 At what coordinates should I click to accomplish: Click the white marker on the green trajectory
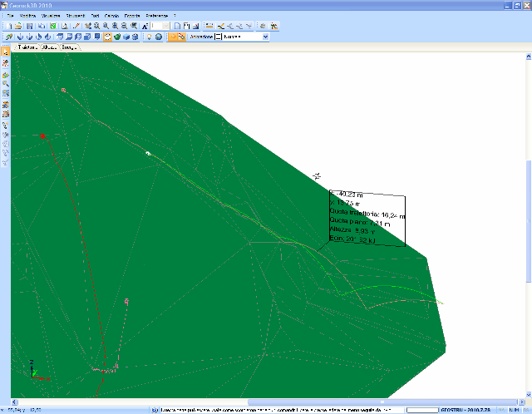click(x=148, y=154)
